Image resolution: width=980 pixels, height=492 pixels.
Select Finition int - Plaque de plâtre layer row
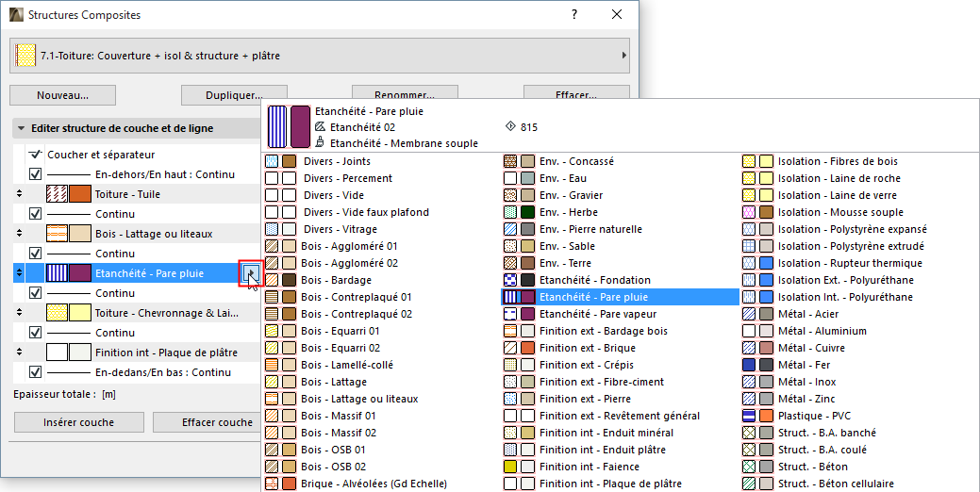136,353
